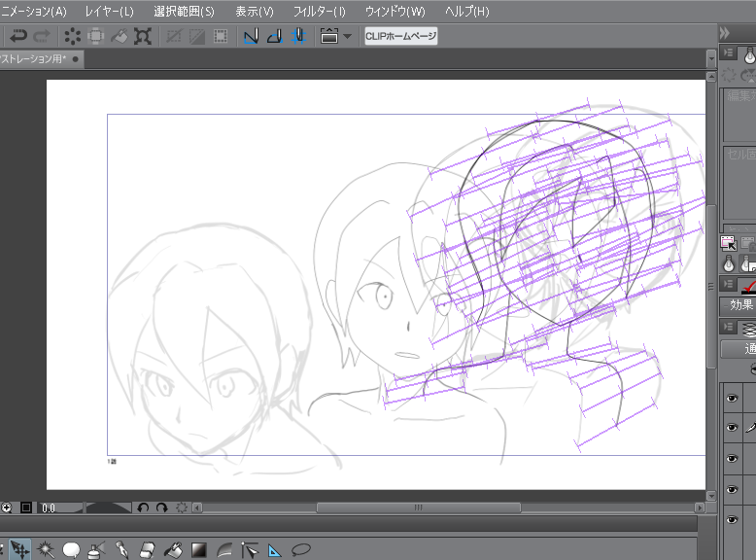This screenshot has height=560, width=756.
Task: Toggle snap to ruler
Action: [x=251, y=36]
